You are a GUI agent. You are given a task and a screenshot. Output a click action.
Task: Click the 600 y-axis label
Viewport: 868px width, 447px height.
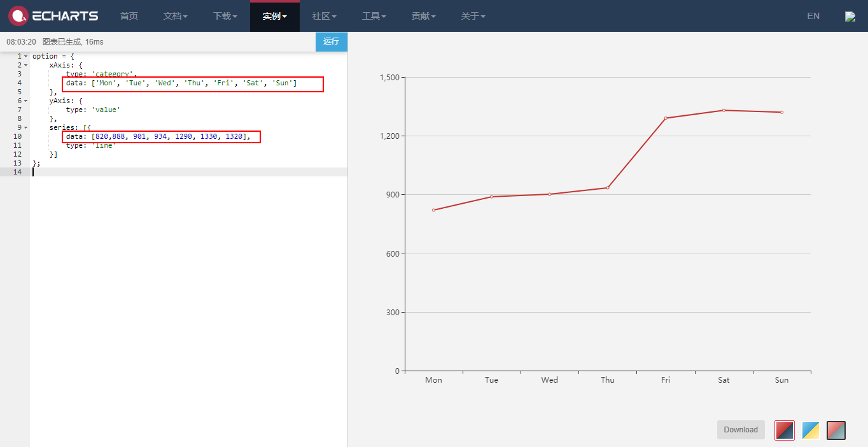pos(392,253)
